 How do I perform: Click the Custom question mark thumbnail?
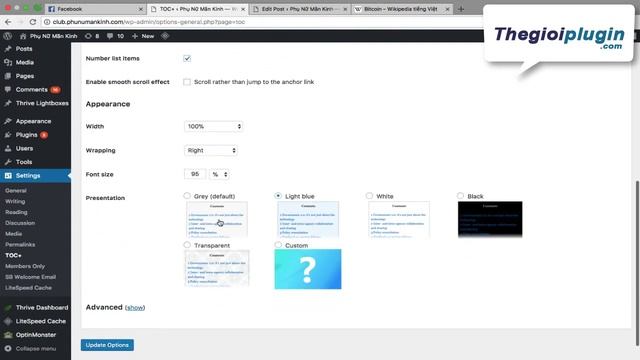tap(308, 269)
